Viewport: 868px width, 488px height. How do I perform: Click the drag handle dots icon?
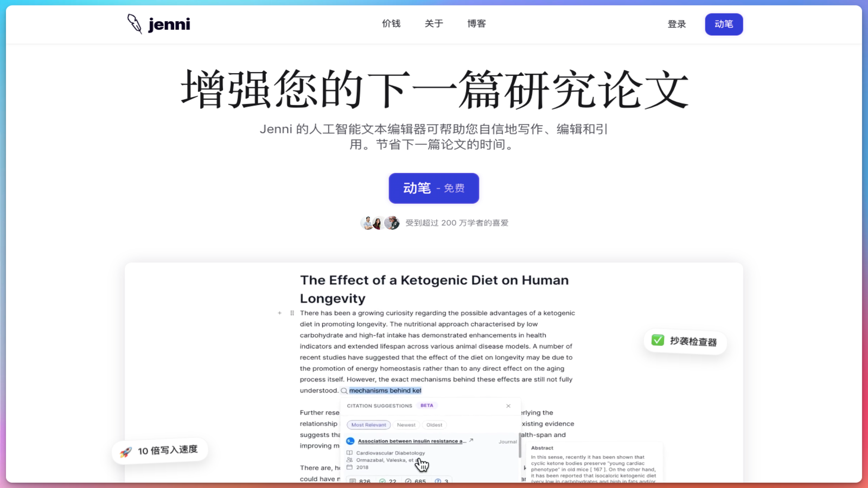coord(292,313)
